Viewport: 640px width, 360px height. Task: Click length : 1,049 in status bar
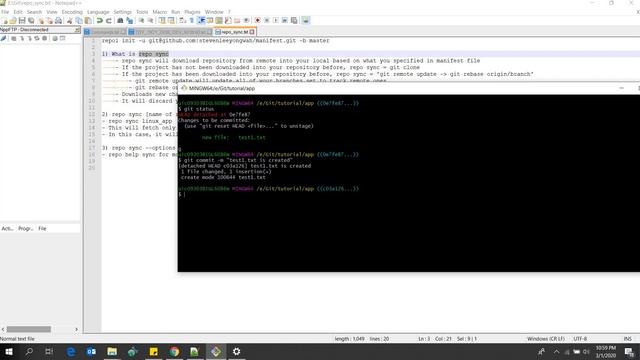tap(349, 339)
